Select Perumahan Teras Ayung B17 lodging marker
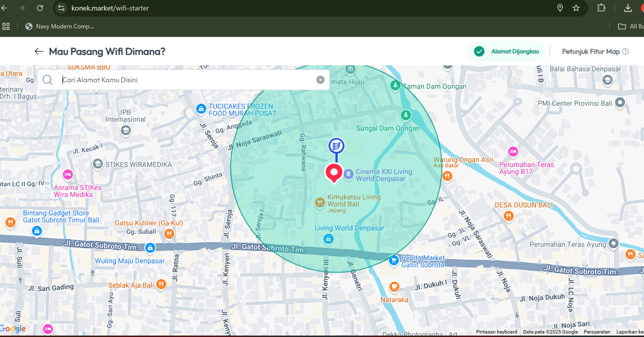Screen dimensions: 644x337 tap(513, 151)
